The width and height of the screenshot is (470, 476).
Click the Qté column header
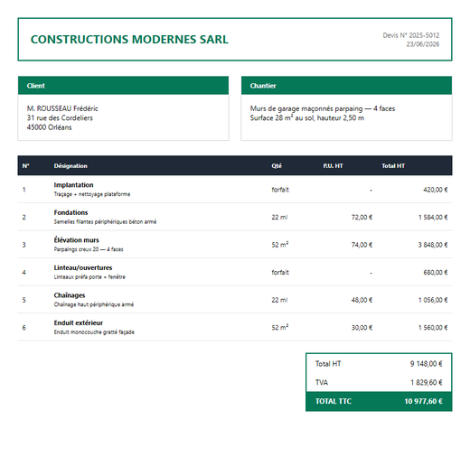pyautogui.click(x=277, y=166)
